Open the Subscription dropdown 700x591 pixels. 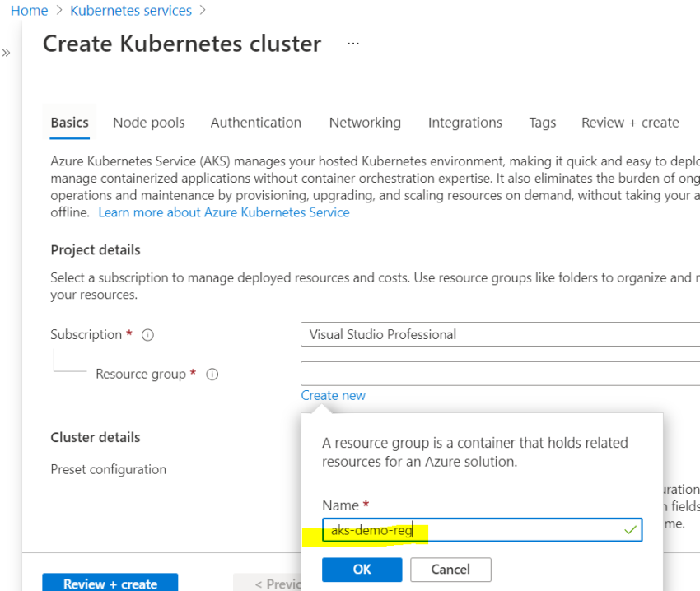[494, 334]
